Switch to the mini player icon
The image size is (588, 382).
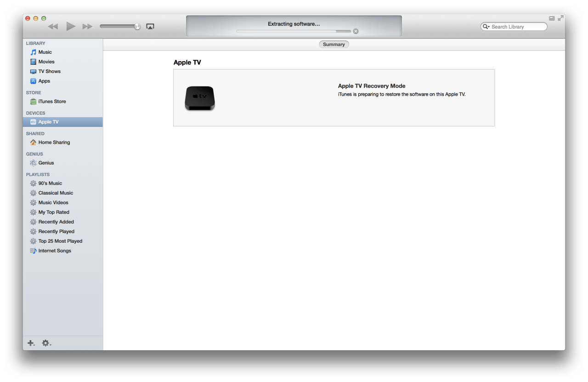[x=552, y=18]
